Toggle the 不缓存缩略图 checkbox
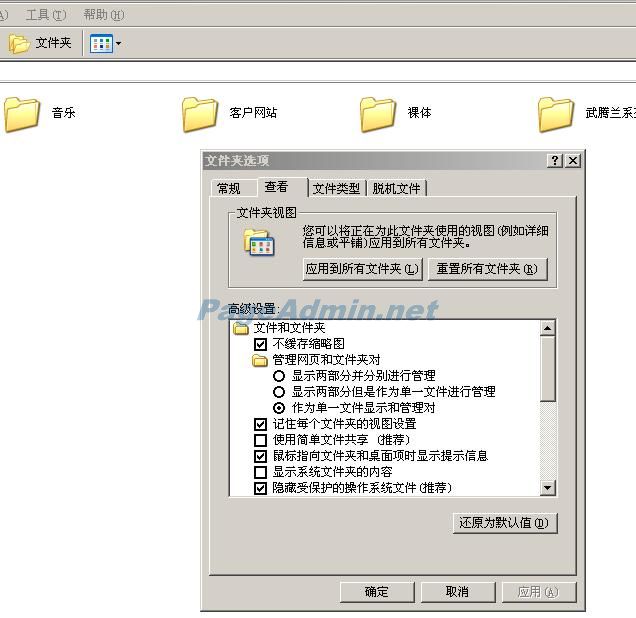The image size is (636, 618). [261, 344]
